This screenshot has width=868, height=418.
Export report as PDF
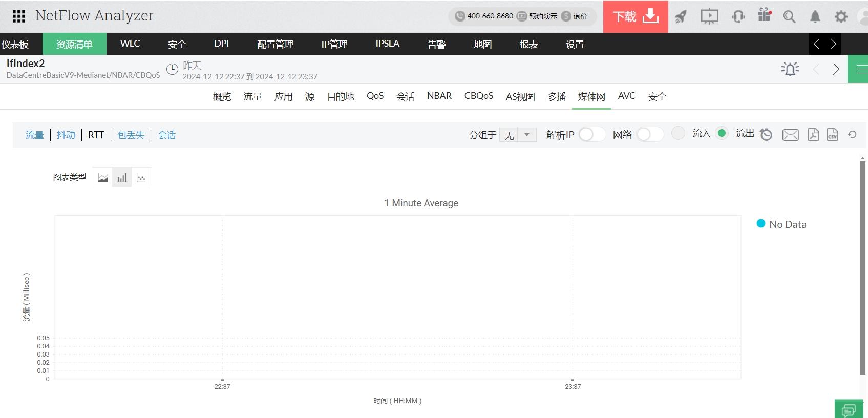tap(813, 135)
